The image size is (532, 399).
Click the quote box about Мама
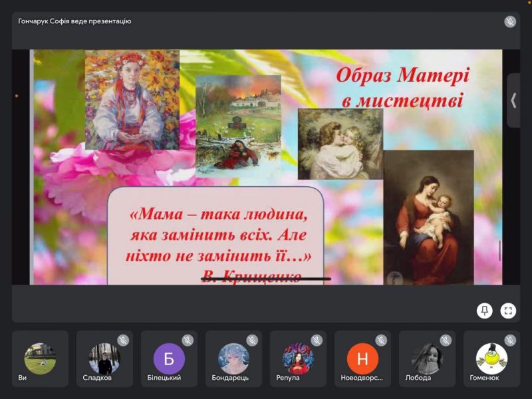tap(215, 236)
